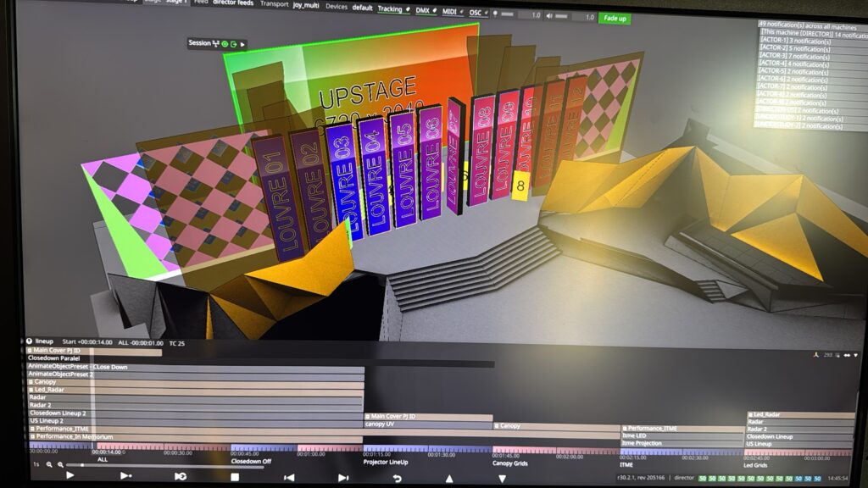The image size is (868, 488).
Task: Click the Canopy Grids section marker
Action: tap(509, 463)
